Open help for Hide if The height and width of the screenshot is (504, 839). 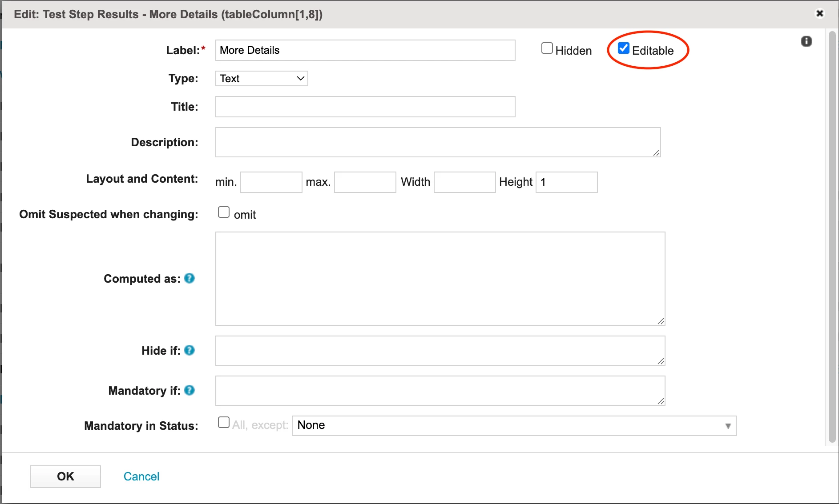190,350
